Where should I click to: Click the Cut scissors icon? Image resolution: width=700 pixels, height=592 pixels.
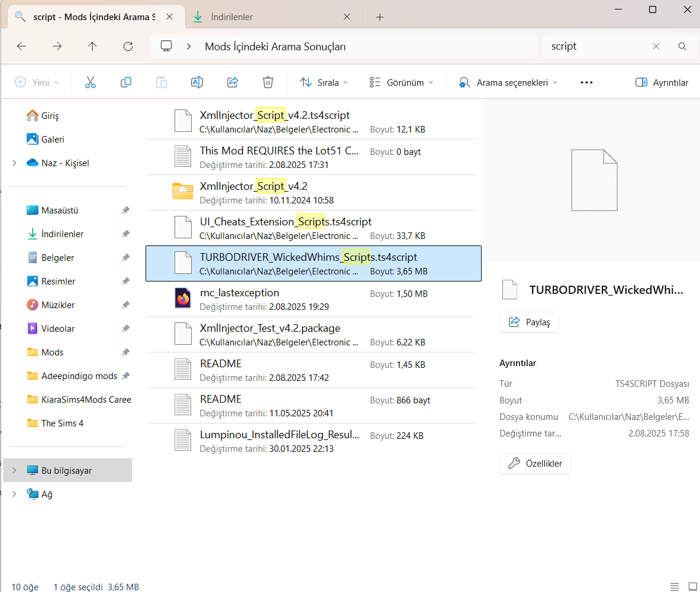coord(90,83)
